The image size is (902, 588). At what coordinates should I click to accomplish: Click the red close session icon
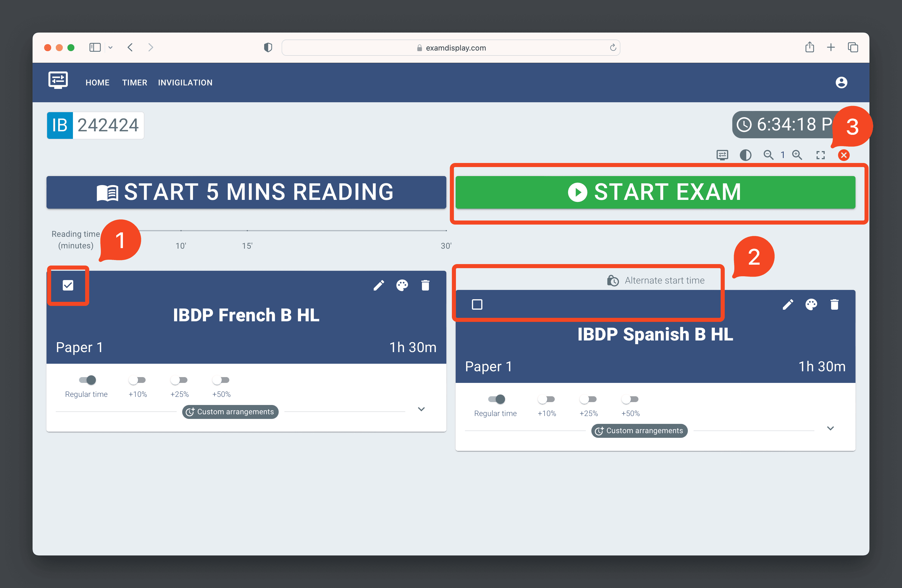(844, 155)
